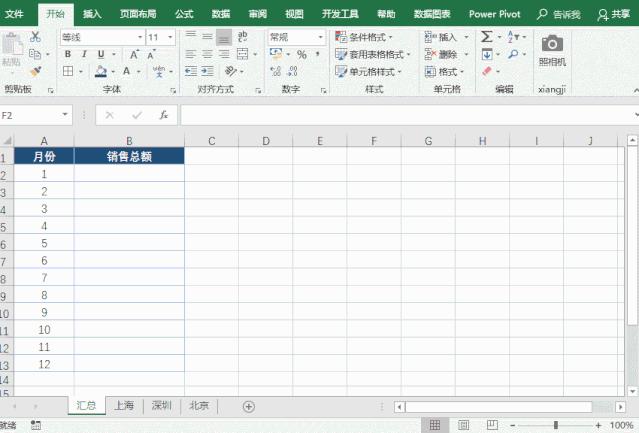
Task: Toggle bottom align
Action: tap(224, 37)
